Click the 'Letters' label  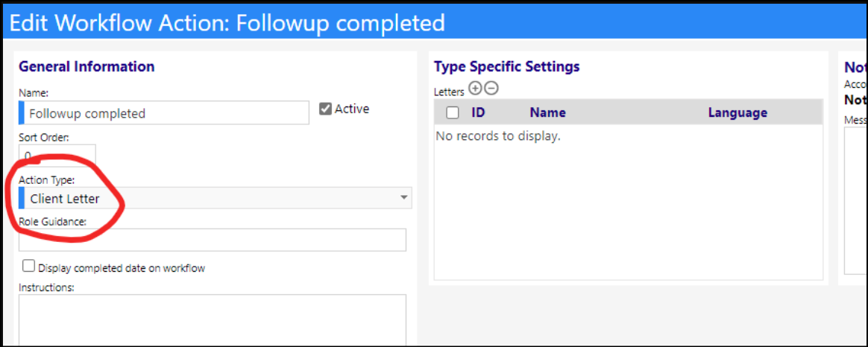[x=449, y=92]
